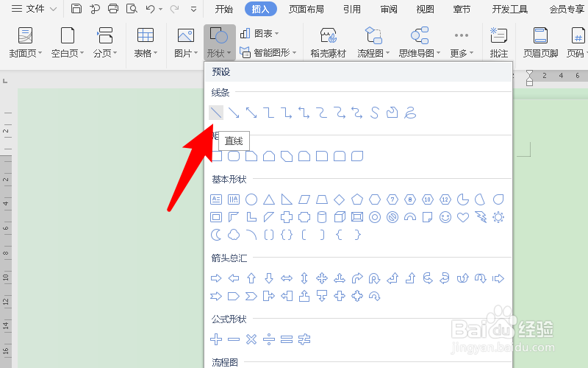The width and height of the screenshot is (588, 368).
Task: Switch to the 页面布局 Page Layout tab
Action: (306, 9)
